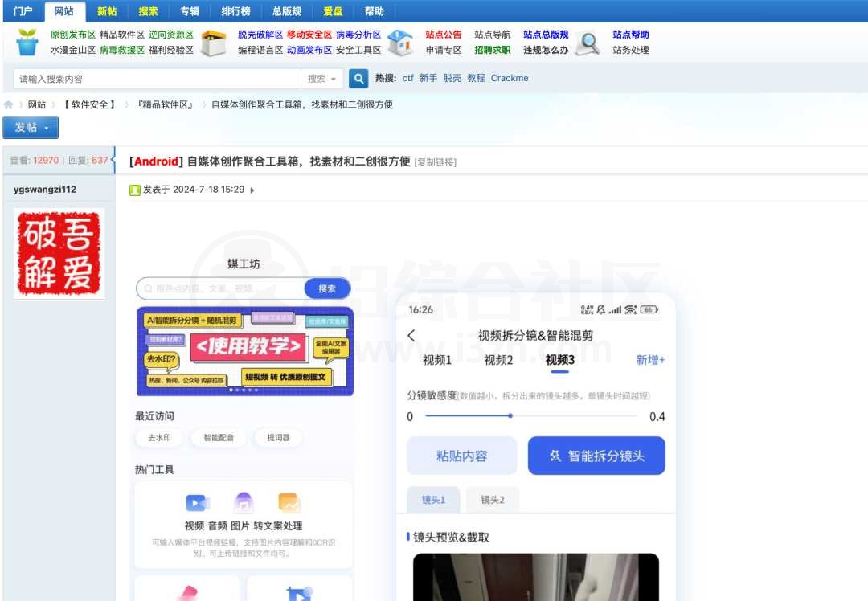
Task: Click the green plant pot section icon
Action: pyautogui.click(x=27, y=42)
